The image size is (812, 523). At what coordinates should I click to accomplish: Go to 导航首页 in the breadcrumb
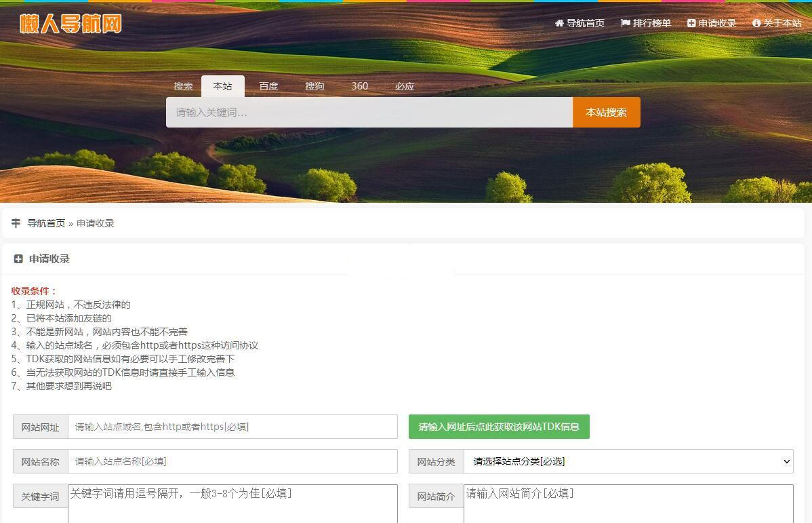click(46, 223)
